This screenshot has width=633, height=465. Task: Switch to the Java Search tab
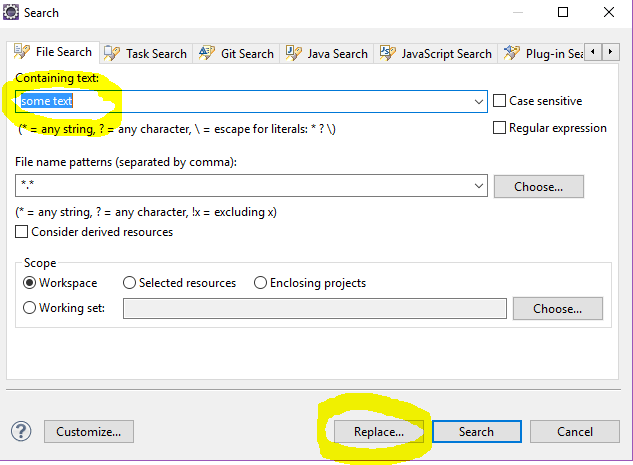click(x=327, y=53)
